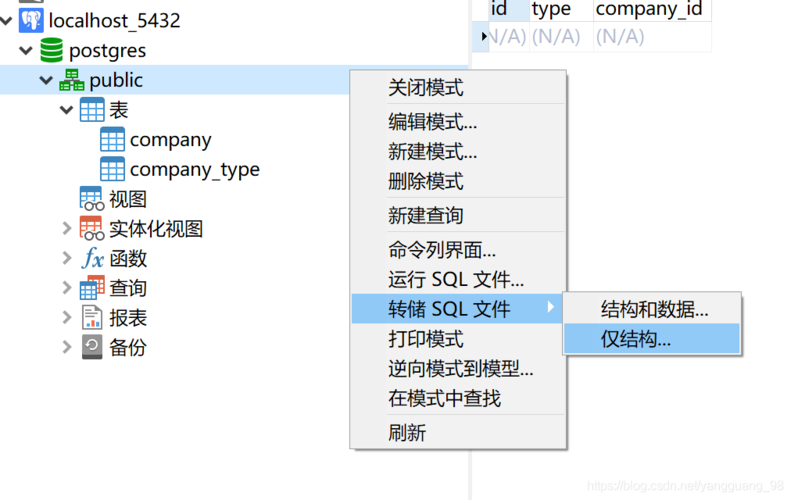
Task: Click the 报表 reports icon
Action: (x=92, y=318)
